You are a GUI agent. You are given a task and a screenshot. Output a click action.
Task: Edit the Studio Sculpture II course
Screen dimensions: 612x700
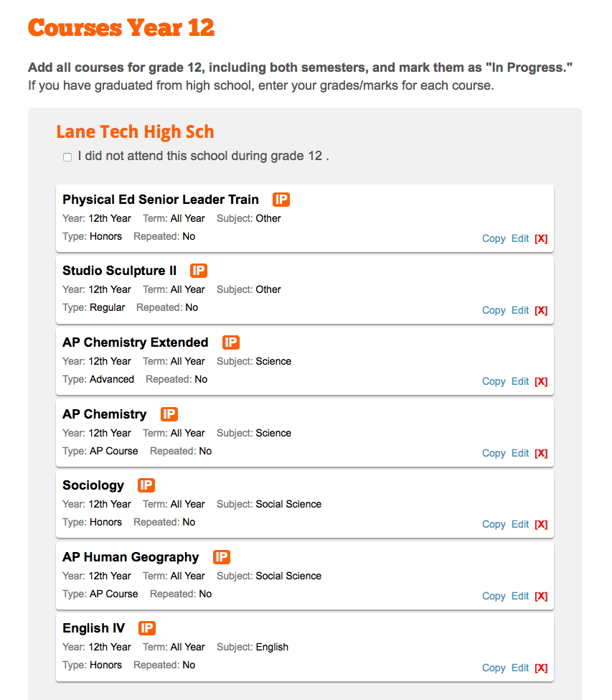520,310
